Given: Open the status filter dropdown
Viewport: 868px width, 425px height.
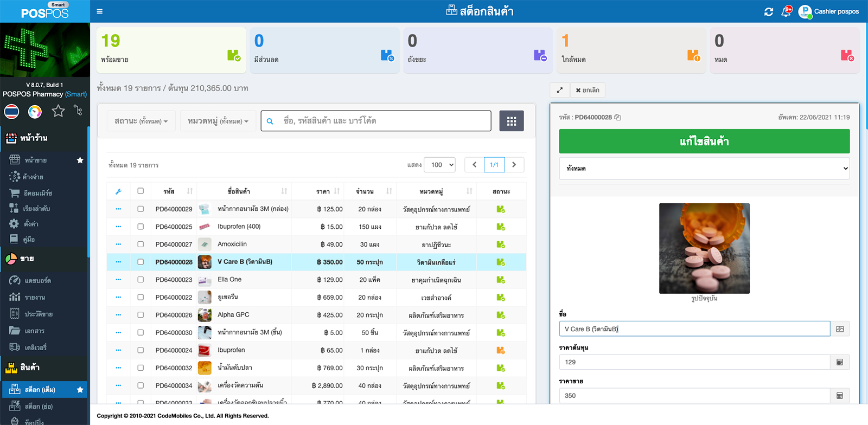Looking at the screenshot, I should [x=141, y=121].
